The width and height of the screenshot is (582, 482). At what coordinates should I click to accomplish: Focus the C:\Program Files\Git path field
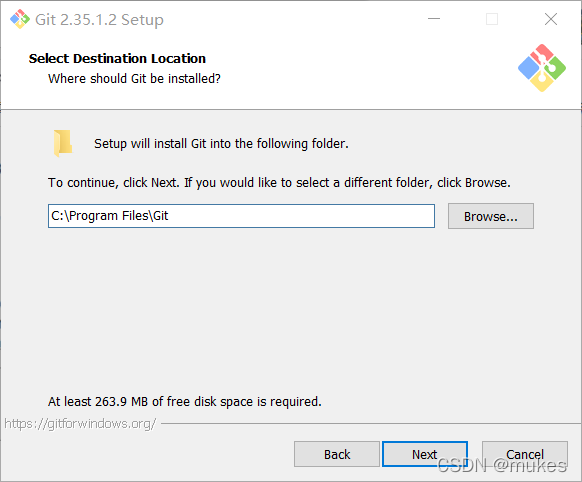[x=241, y=216]
